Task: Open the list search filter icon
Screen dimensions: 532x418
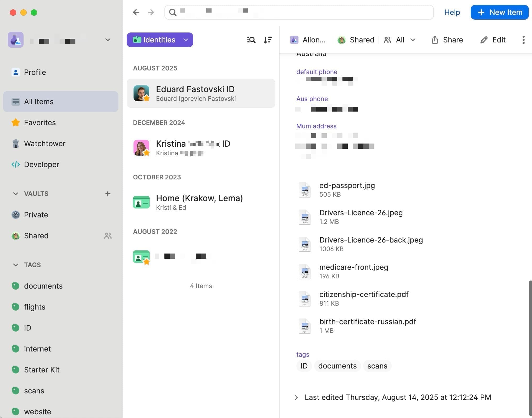Action: click(x=251, y=40)
